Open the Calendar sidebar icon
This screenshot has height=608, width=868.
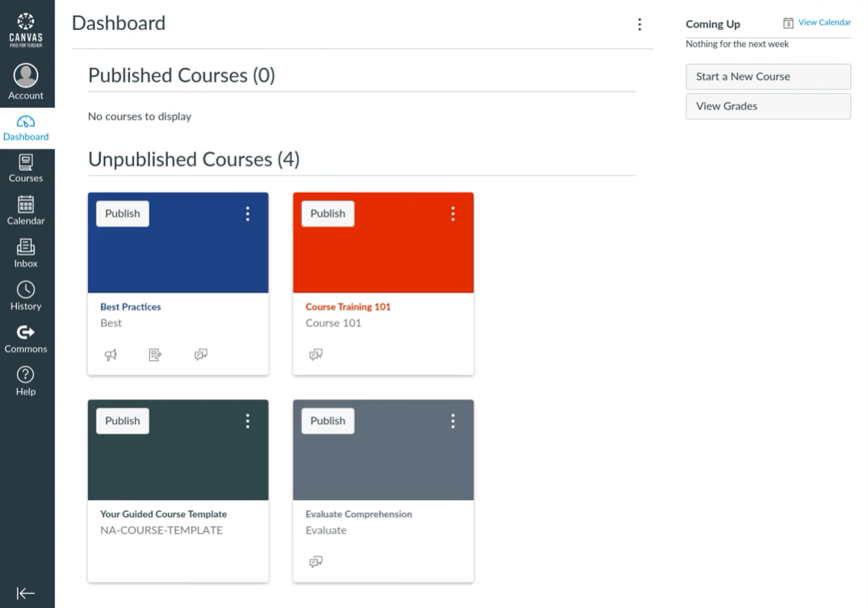point(26,204)
